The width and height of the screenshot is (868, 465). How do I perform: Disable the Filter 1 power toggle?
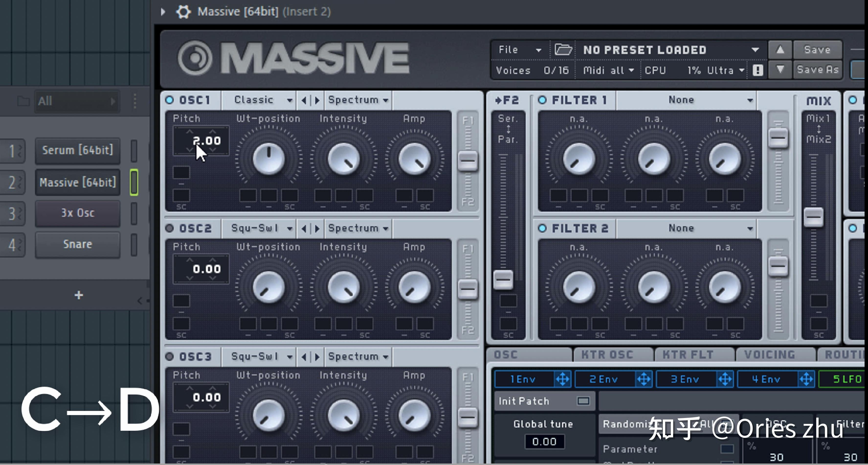[542, 100]
